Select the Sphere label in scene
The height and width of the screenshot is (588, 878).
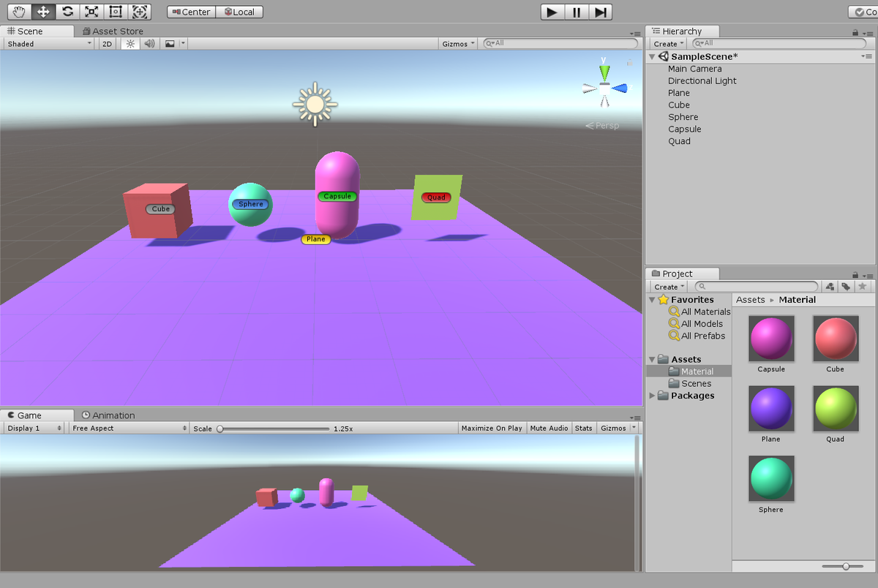click(251, 204)
